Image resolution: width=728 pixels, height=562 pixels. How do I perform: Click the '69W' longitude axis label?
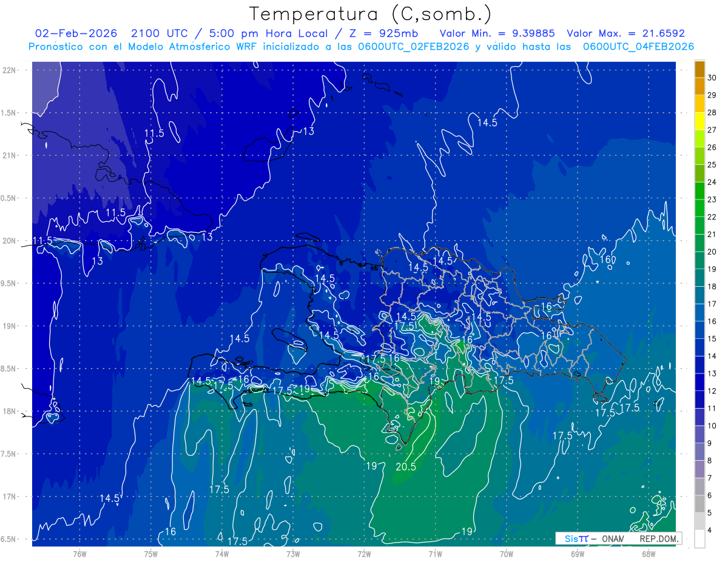578,554
